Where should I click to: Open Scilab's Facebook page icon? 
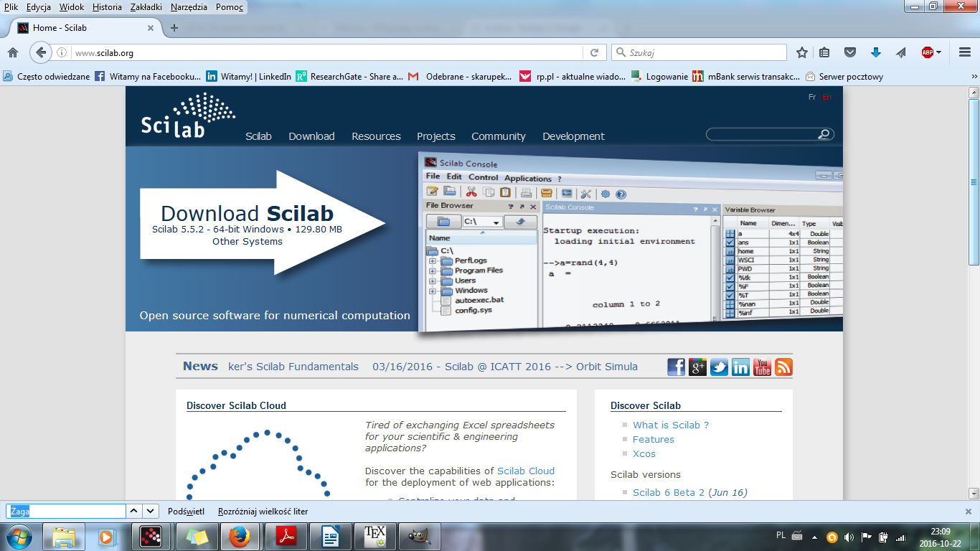pyautogui.click(x=677, y=367)
